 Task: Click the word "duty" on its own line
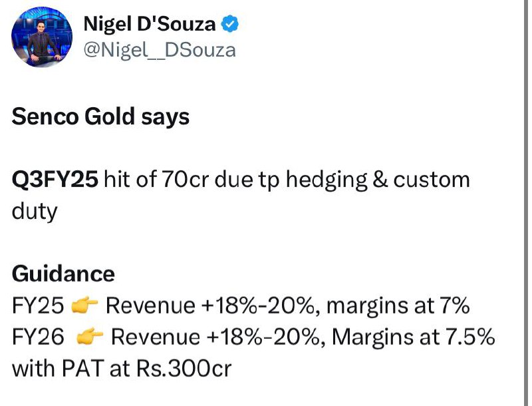pos(35,212)
